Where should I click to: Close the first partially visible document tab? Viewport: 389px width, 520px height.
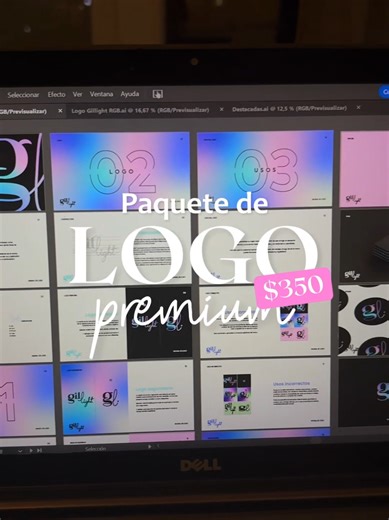pyautogui.click(x=60, y=111)
